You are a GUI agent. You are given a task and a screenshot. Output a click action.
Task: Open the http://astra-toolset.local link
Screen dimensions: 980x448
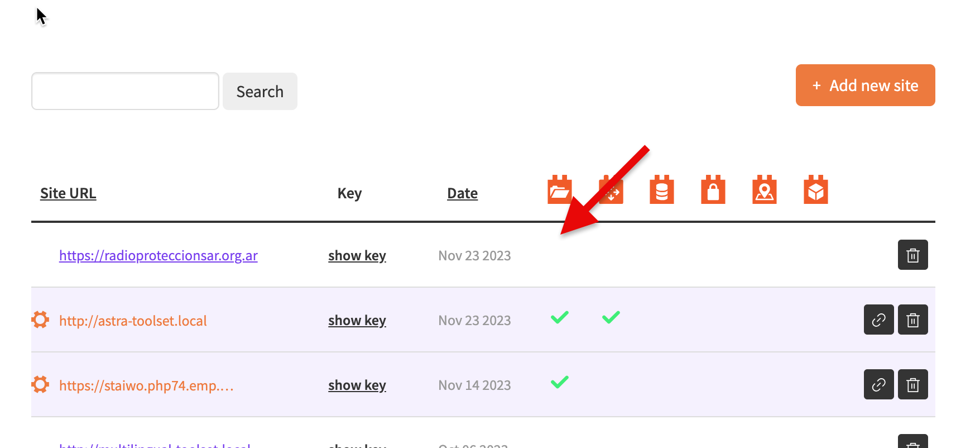[133, 321]
